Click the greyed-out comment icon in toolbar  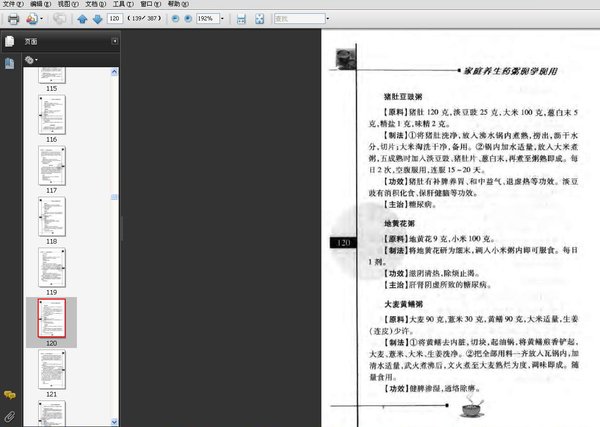pyautogui.click(x=59, y=18)
